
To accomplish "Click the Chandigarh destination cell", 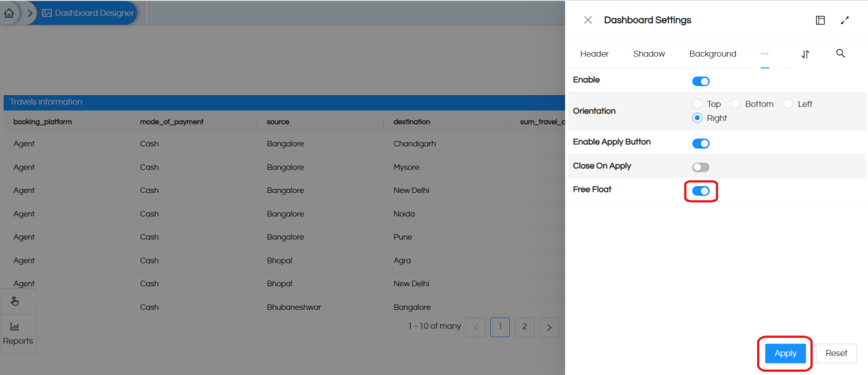I will pyautogui.click(x=415, y=144).
